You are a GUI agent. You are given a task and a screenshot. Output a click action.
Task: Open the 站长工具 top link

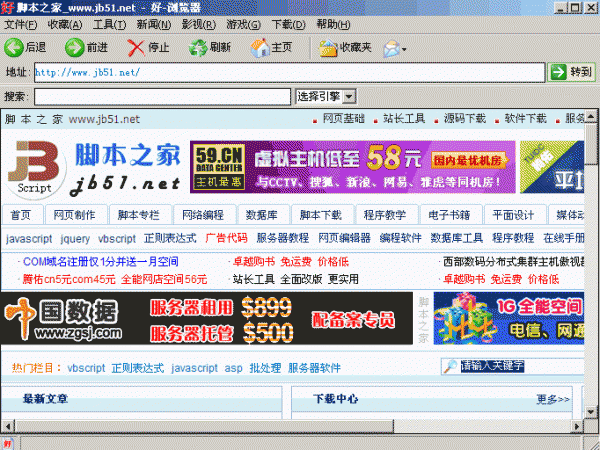tap(404, 119)
